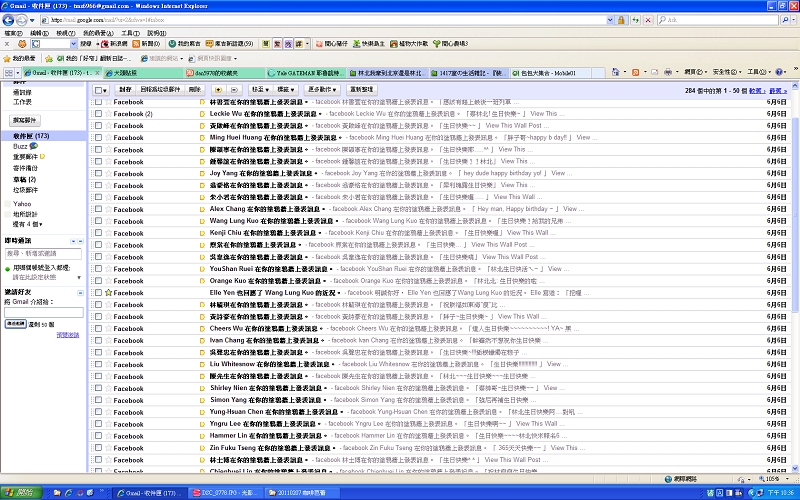Screen dimensions: 800x500
Task: Click the browser Back arrow button
Action: [x=8, y=20]
